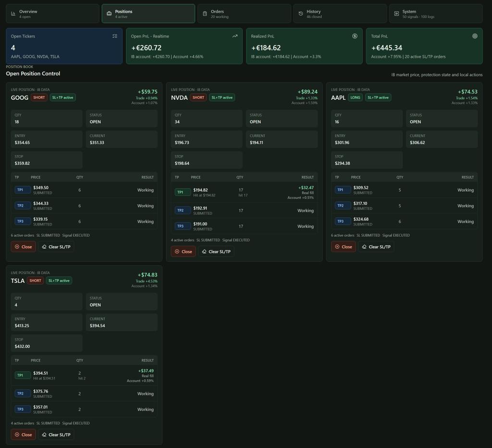Click the Realized PnL value +€184.62
492x448 pixels.
[x=266, y=48]
